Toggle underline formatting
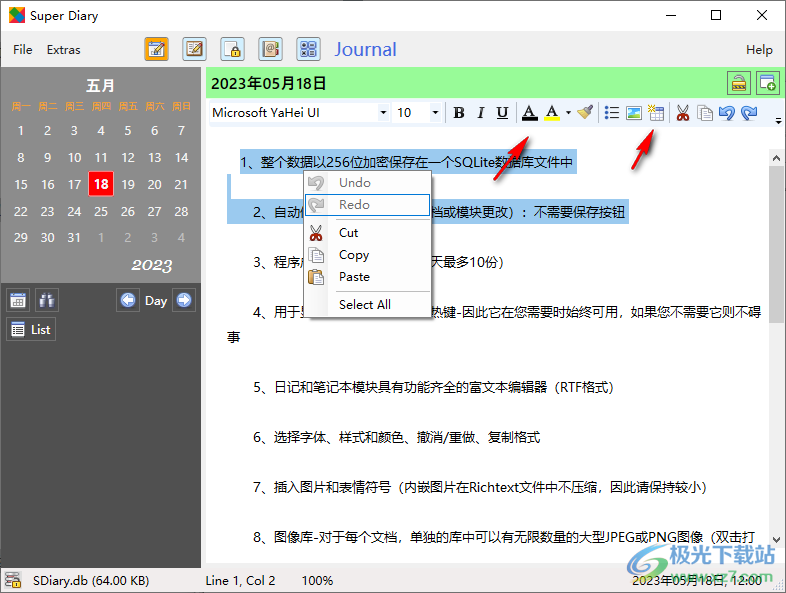 (x=502, y=113)
